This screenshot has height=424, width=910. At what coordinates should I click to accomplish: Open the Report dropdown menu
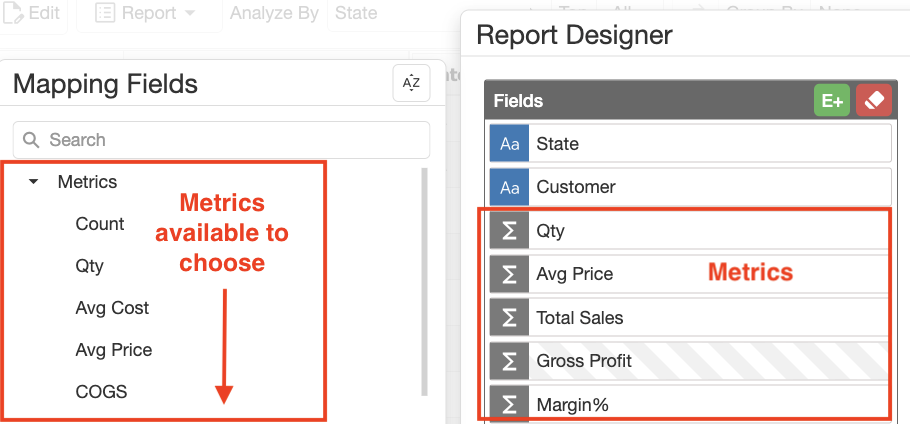(149, 13)
